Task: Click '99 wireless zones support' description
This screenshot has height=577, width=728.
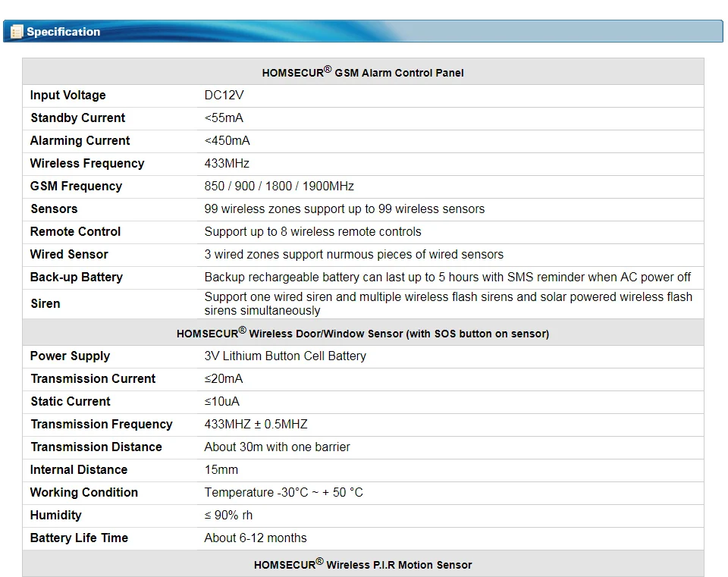Action: (x=344, y=209)
